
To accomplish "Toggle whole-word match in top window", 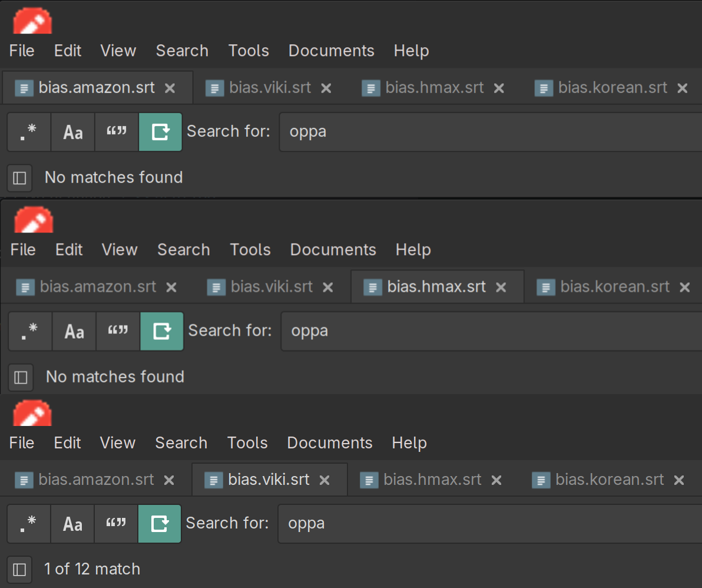I will tap(117, 131).
